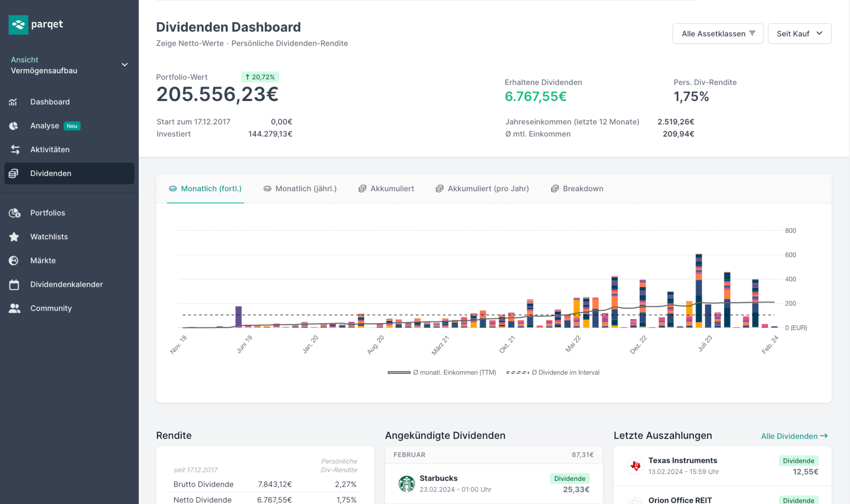This screenshot has height=504, width=850.
Task: Click the Neu badge next to Analyse
Action: coord(72,126)
